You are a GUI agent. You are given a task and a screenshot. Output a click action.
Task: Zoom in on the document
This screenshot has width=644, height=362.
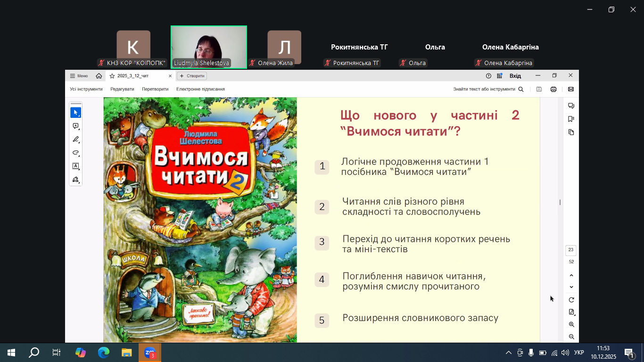tap(571, 324)
